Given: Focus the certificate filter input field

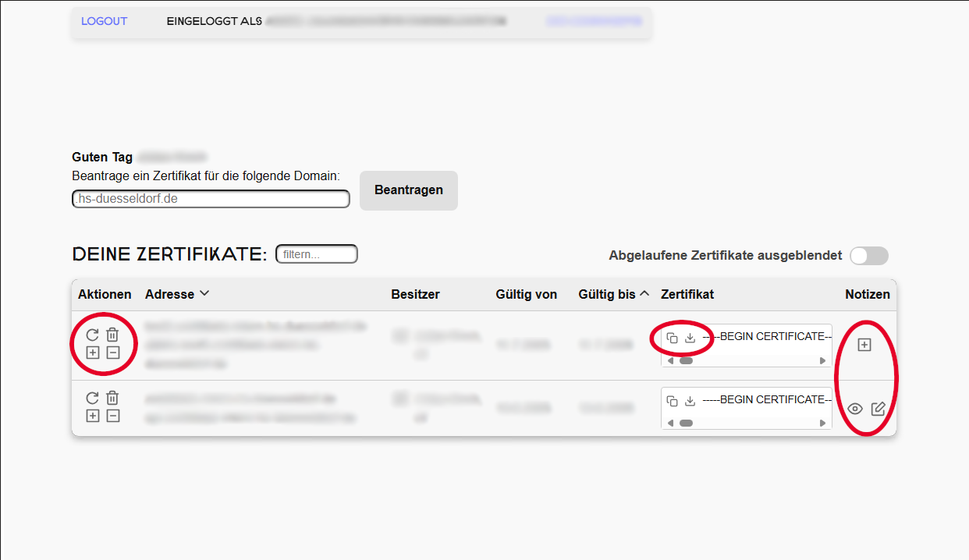Looking at the screenshot, I should coord(317,254).
